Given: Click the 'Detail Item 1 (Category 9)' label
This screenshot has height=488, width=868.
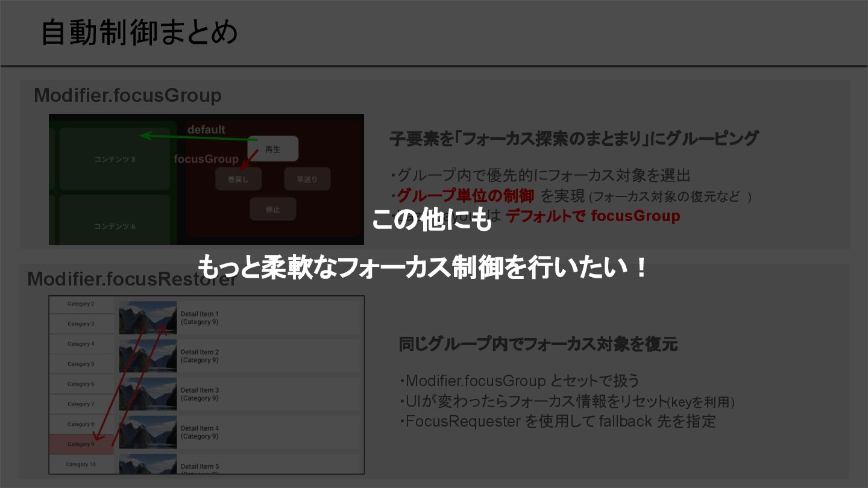Looking at the screenshot, I should point(200,318).
